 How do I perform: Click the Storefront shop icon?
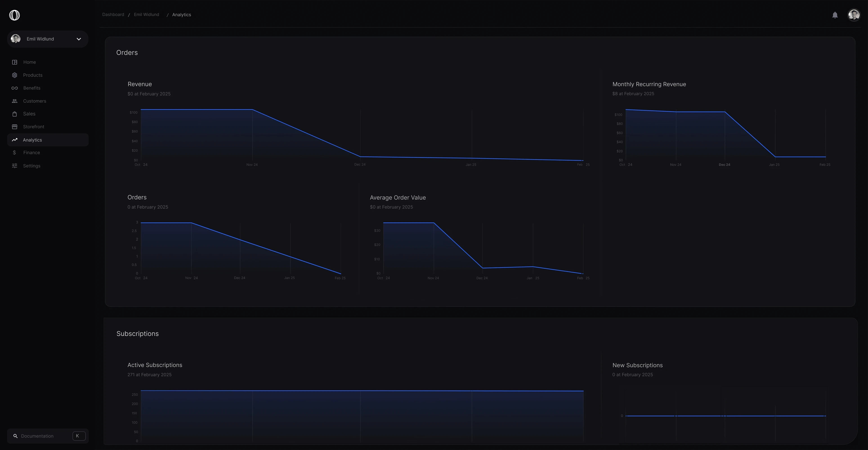[x=14, y=127]
